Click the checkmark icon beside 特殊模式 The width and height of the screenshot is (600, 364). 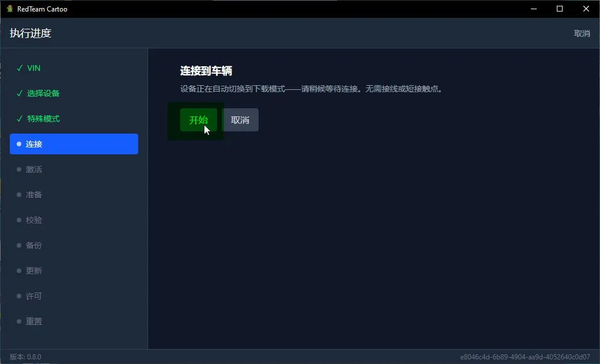coord(20,119)
